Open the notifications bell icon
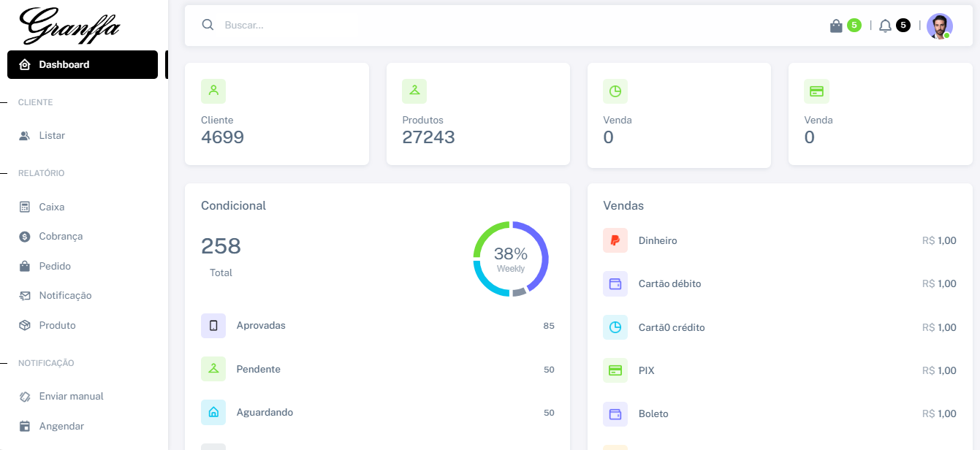 885,26
